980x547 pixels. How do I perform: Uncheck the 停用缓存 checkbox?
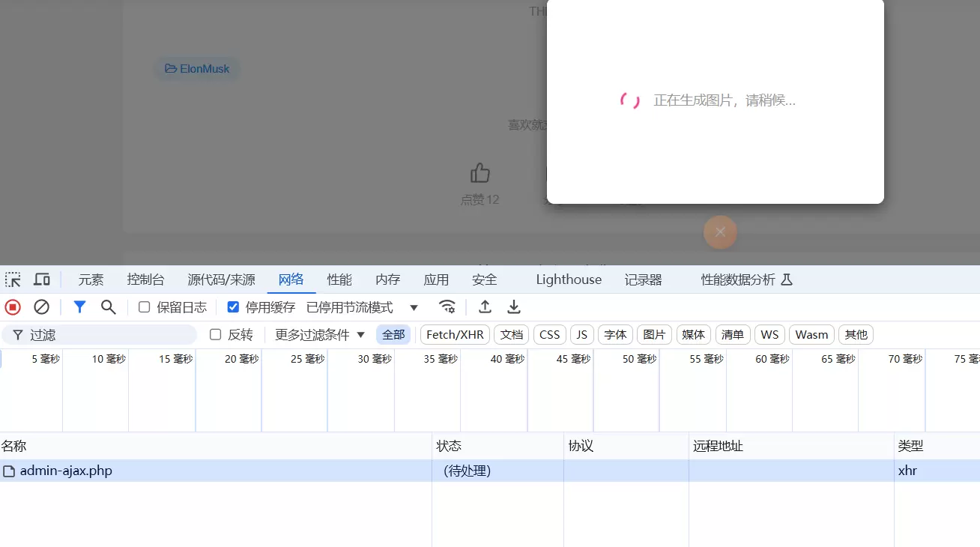[233, 307]
